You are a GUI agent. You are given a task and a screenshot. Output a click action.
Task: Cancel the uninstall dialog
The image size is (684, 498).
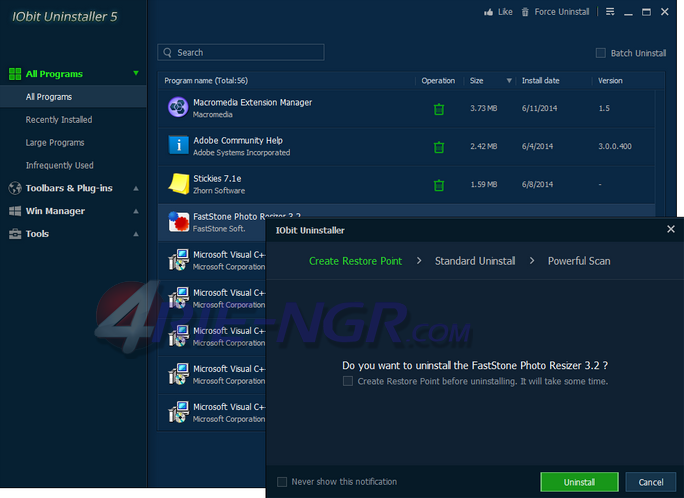651,482
